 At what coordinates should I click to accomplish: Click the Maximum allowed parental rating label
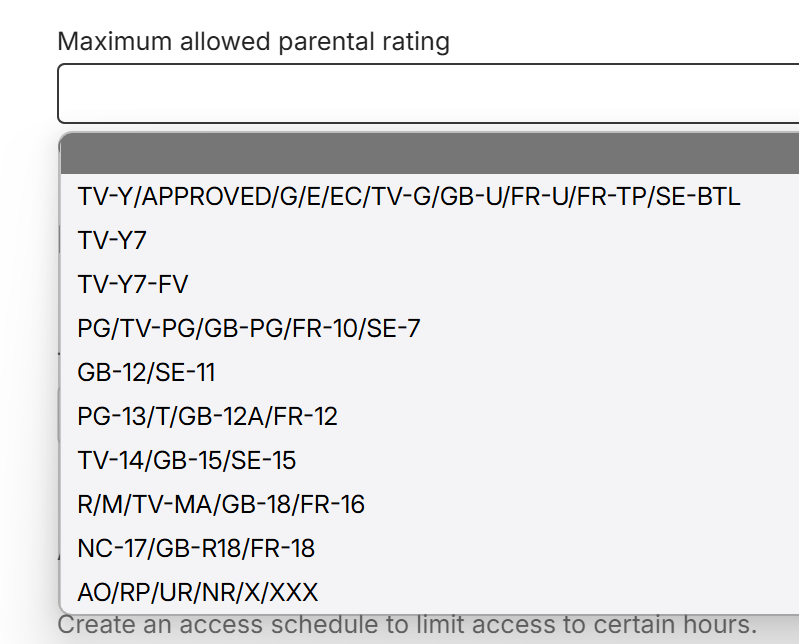pyautogui.click(x=254, y=42)
